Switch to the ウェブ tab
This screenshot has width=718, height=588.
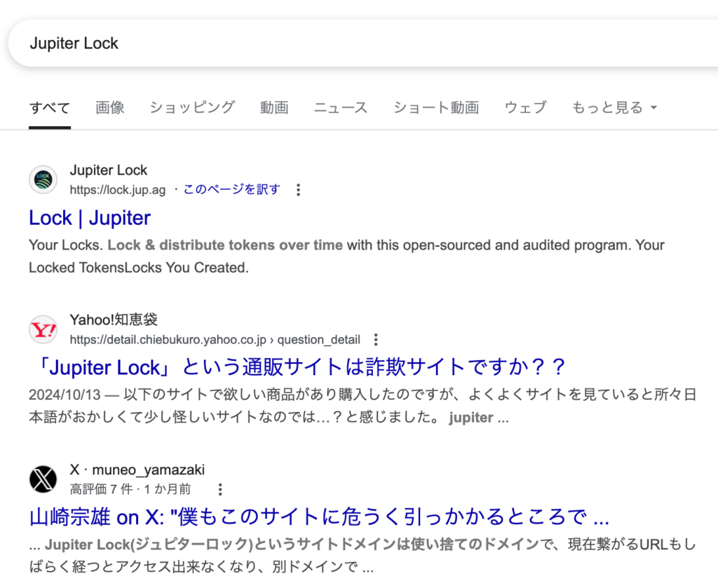pyautogui.click(x=526, y=107)
